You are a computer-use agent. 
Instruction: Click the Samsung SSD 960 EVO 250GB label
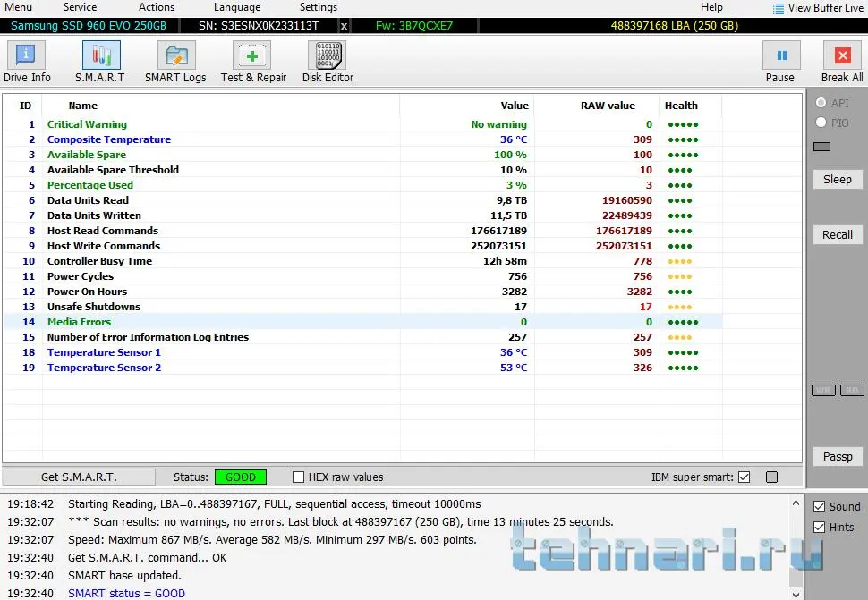point(89,26)
